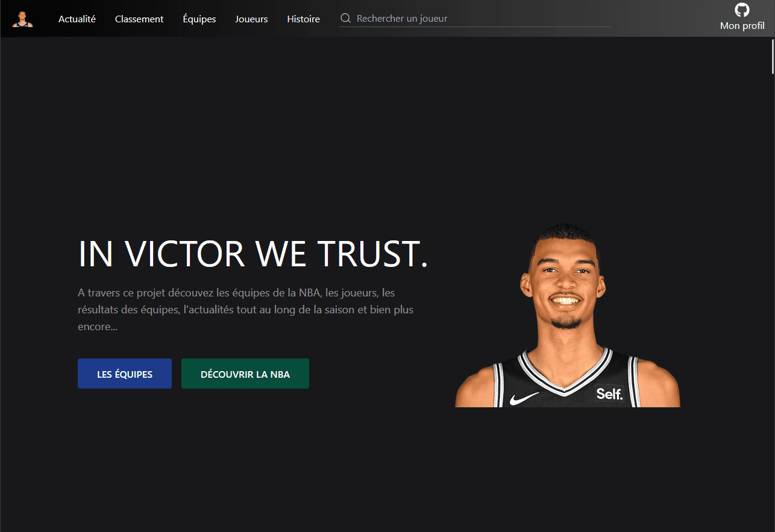Click the Mon profil label
775x532 pixels.
[x=742, y=25]
